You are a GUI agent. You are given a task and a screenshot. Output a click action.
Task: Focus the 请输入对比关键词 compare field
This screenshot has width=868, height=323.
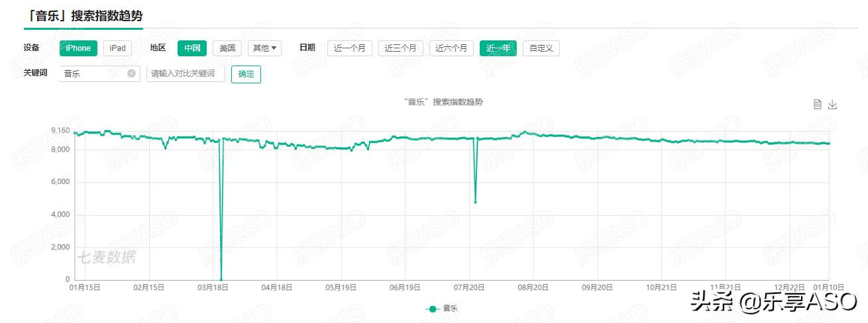pos(186,73)
